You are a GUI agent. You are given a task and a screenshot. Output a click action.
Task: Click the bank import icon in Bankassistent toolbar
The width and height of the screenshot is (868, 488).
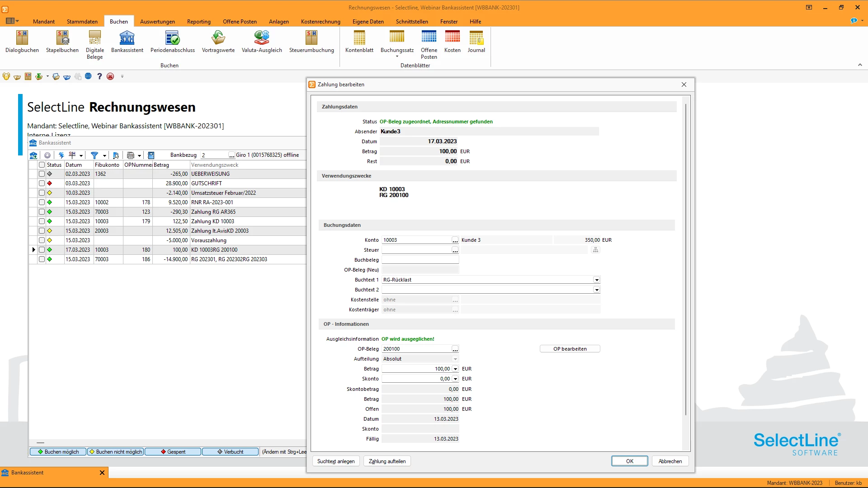click(33, 155)
